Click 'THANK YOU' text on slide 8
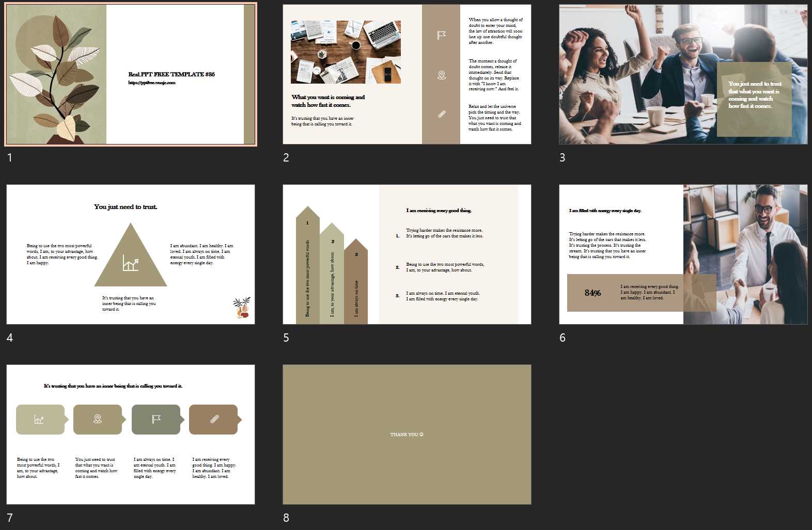The image size is (812, 530). click(407, 435)
